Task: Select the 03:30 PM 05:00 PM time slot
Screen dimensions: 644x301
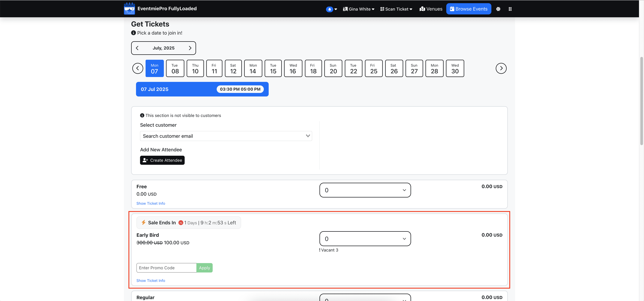Action: point(240,89)
